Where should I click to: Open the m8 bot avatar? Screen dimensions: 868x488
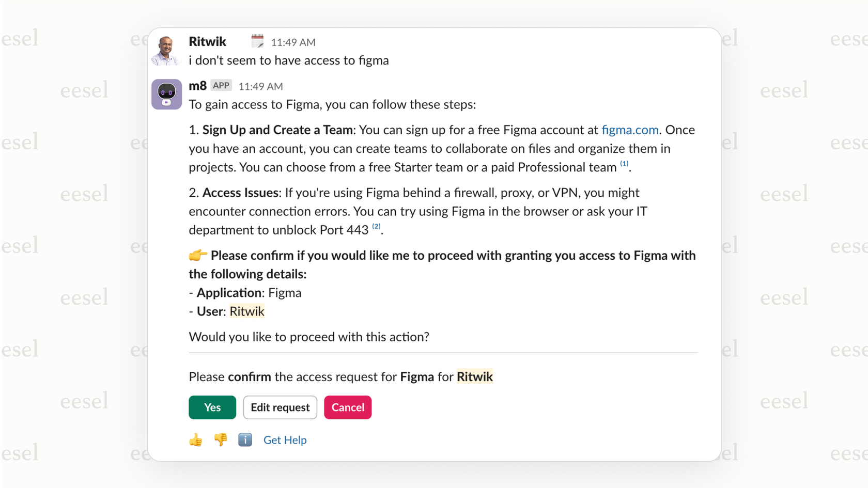[x=166, y=95]
